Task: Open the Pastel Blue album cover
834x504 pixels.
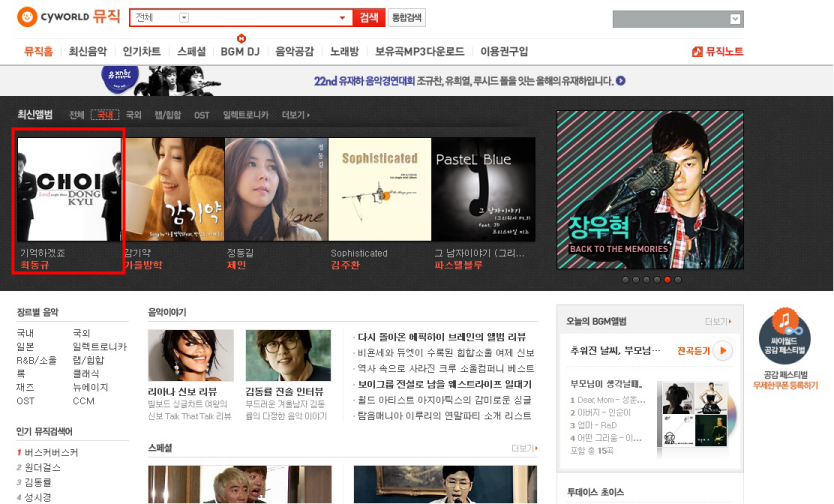Action: [483, 189]
